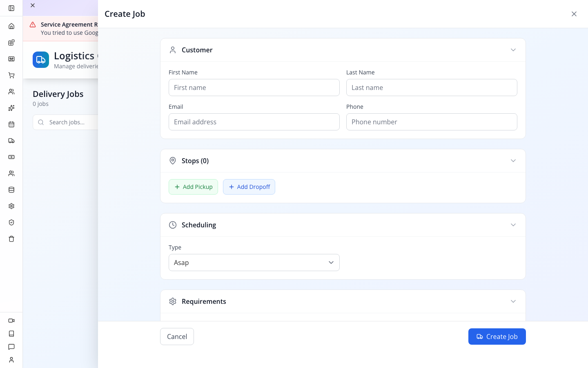Open the shopping cart icon in sidebar
Screen dimensions: 588x368
(x=11, y=75)
